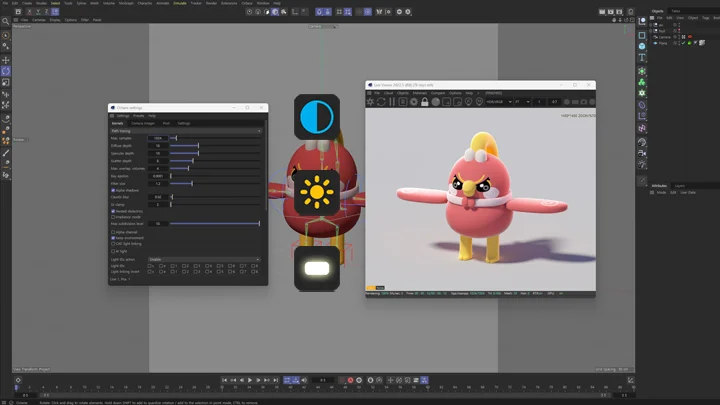Image resolution: width=720 pixels, height=405 pixels.
Task: Select the Move tool in left toolbar
Action: (x=6, y=60)
